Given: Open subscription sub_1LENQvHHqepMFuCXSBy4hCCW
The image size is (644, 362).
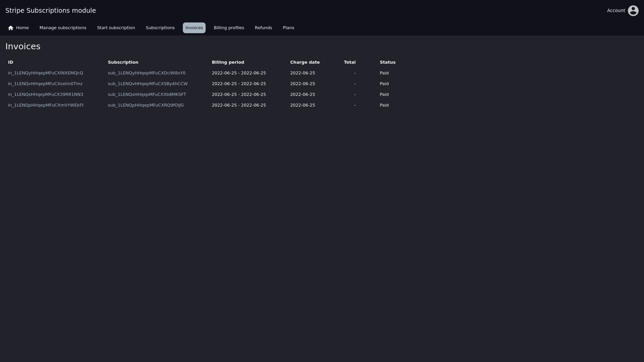Looking at the screenshot, I should [148, 84].
